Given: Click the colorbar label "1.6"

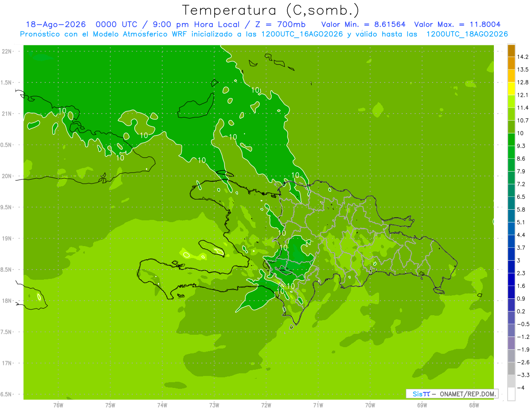Looking at the screenshot, I should pyautogui.click(x=521, y=286).
